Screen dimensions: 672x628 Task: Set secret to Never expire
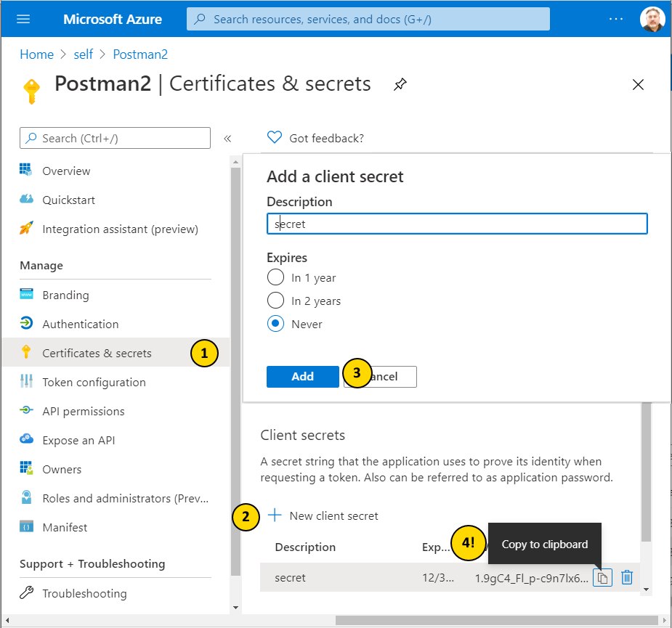pyautogui.click(x=275, y=324)
